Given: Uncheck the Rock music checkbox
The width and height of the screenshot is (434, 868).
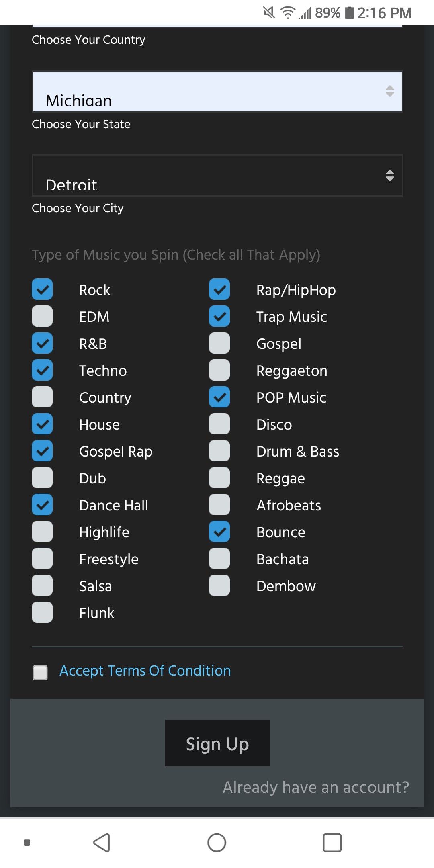Looking at the screenshot, I should (42, 289).
